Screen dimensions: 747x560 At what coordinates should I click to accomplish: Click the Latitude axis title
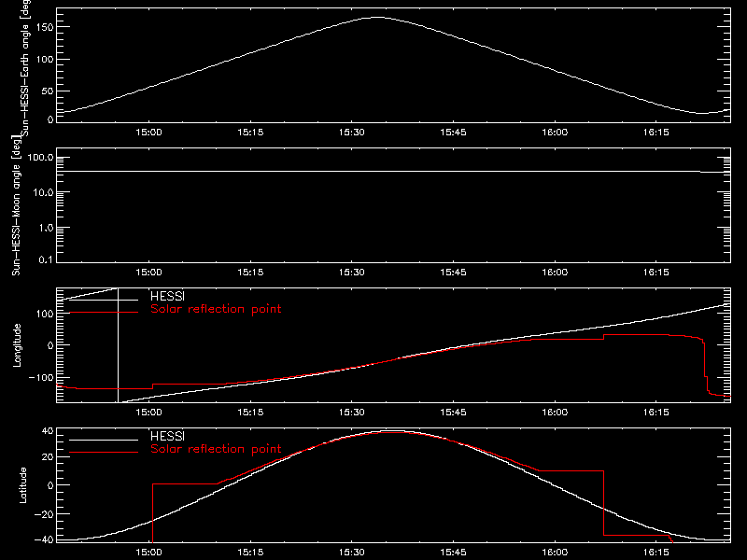coord(22,485)
